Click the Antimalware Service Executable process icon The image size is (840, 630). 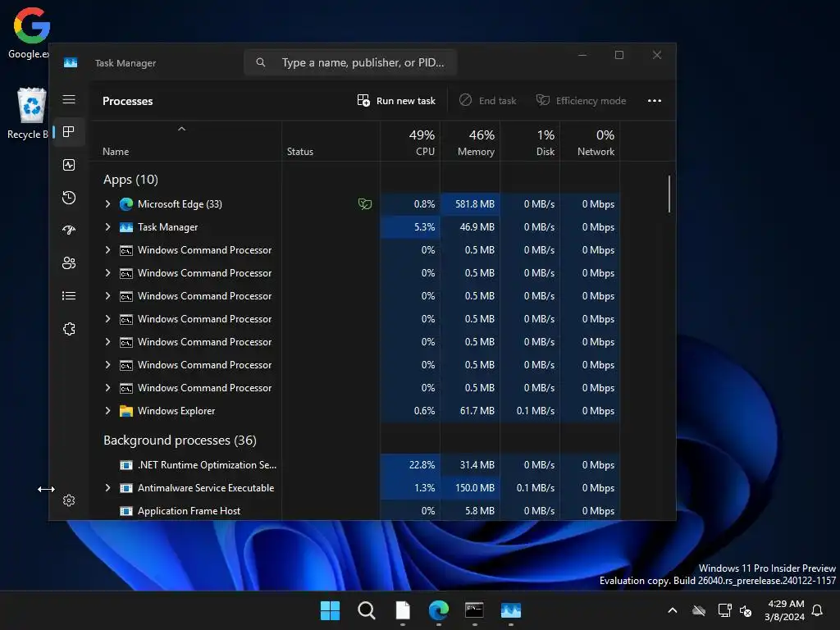click(126, 488)
